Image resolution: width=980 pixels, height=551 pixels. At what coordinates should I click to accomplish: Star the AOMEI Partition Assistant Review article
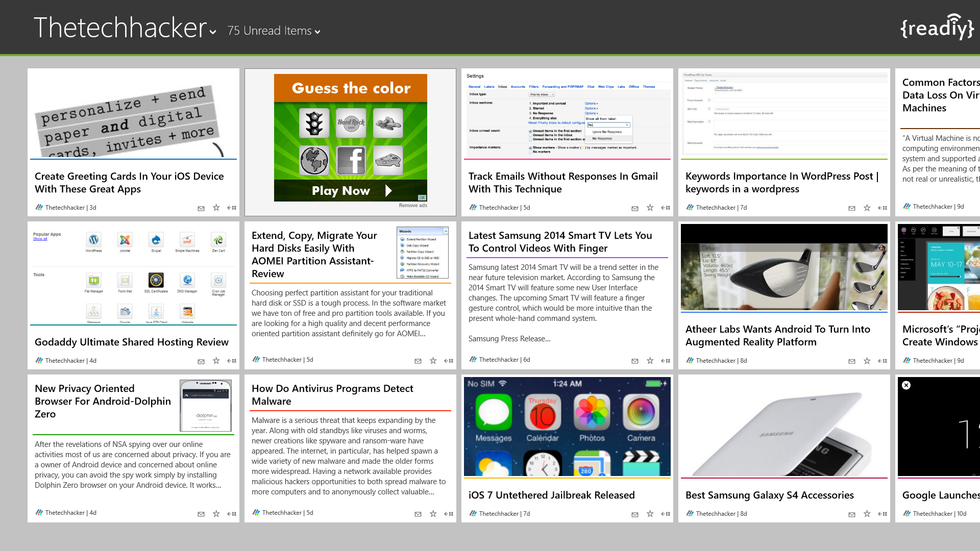(433, 361)
